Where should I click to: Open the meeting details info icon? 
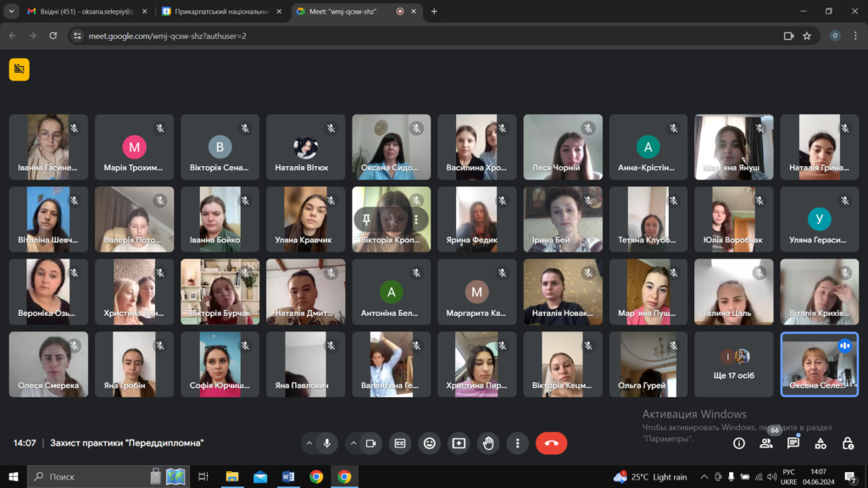pos(739,443)
